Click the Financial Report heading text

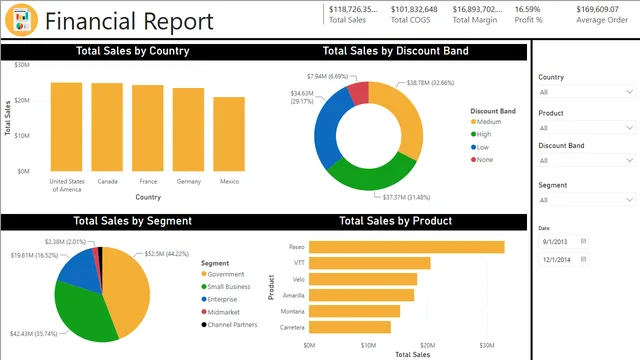(x=129, y=21)
